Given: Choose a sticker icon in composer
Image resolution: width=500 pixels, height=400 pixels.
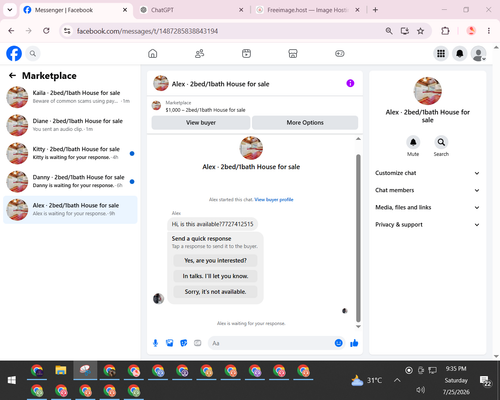Looking at the screenshot, I should click(184, 343).
